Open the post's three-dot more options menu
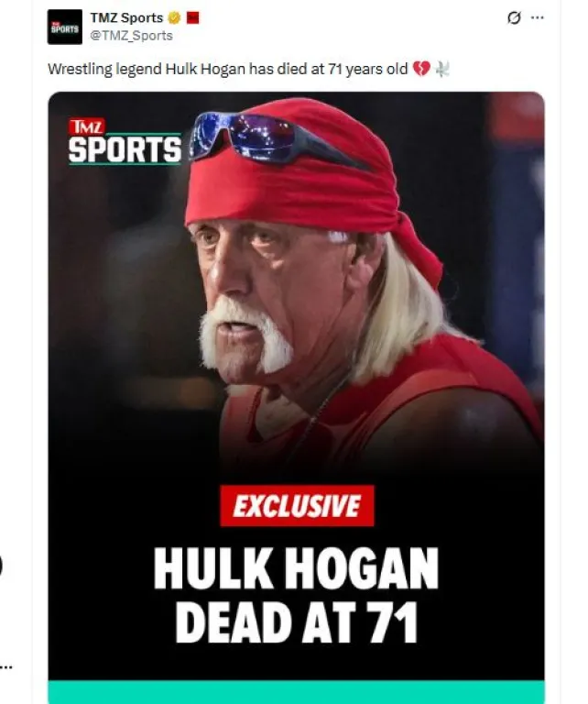Screen dimensions: 588x704 click(538, 17)
